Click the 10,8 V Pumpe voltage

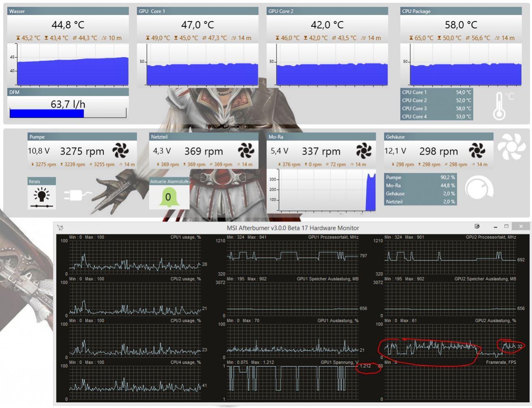[x=39, y=151]
